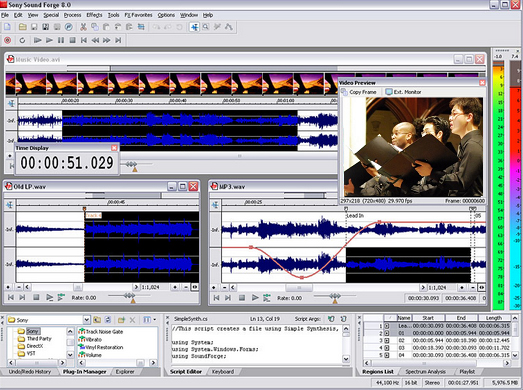Click the Run Script icon in Script Editor

331,319
